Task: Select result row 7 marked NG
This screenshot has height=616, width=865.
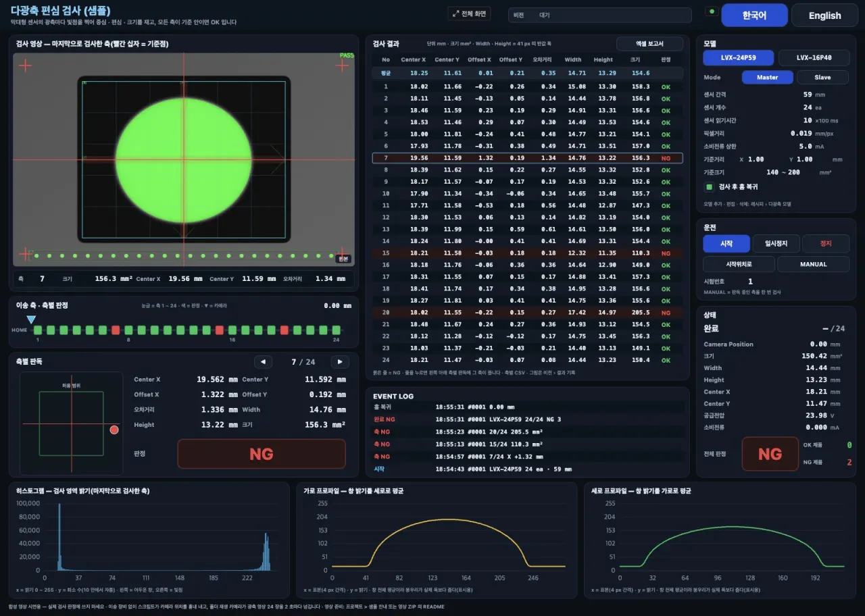Action: (x=527, y=158)
